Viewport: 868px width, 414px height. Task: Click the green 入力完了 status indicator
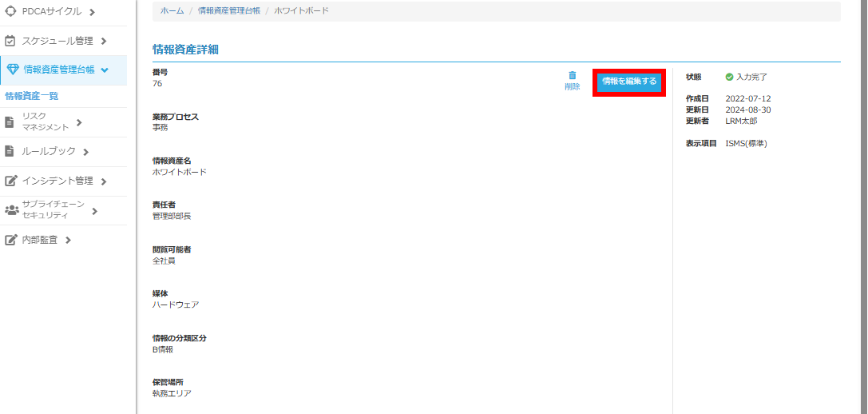pyautogui.click(x=746, y=77)
